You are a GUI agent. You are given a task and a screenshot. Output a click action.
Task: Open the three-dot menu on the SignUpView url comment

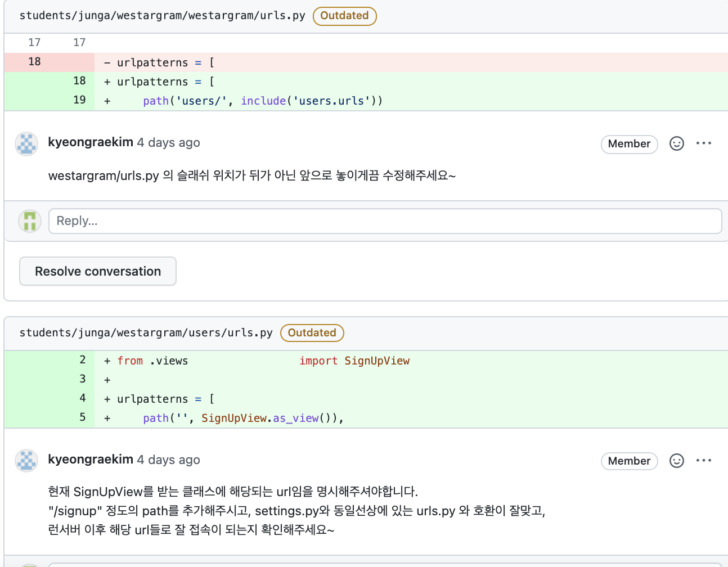click(704, 461)
